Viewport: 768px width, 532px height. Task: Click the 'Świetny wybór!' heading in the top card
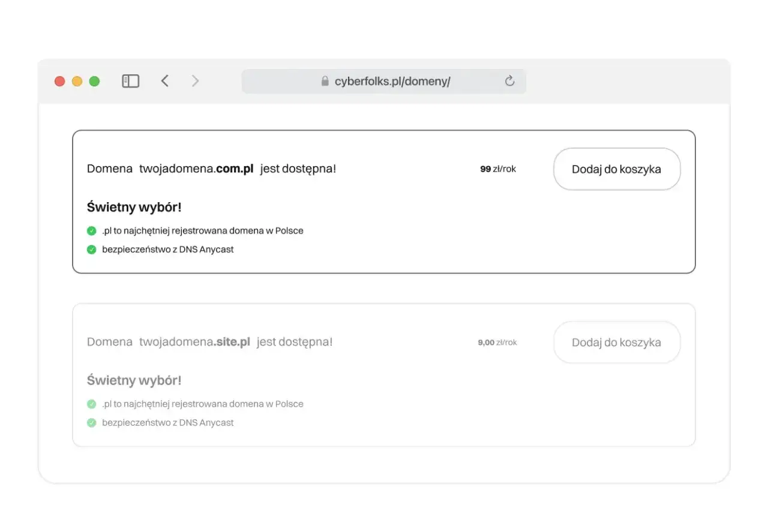[134, 206]
